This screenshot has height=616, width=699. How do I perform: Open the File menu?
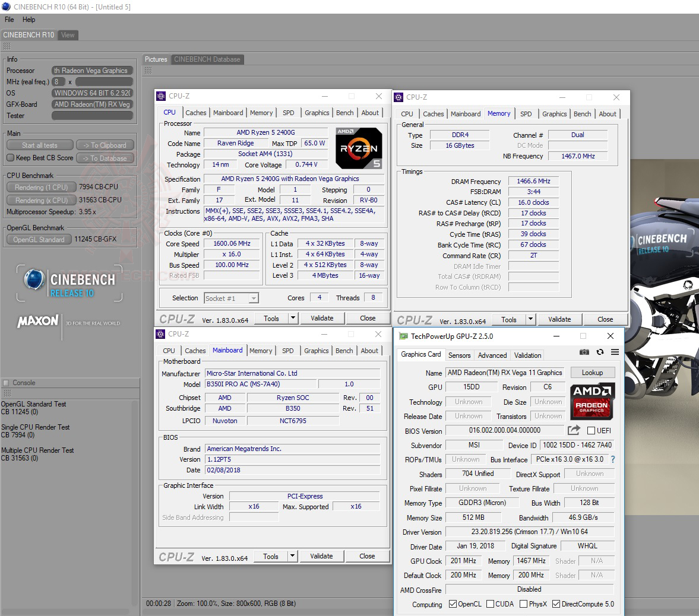[x=10, y=20]
